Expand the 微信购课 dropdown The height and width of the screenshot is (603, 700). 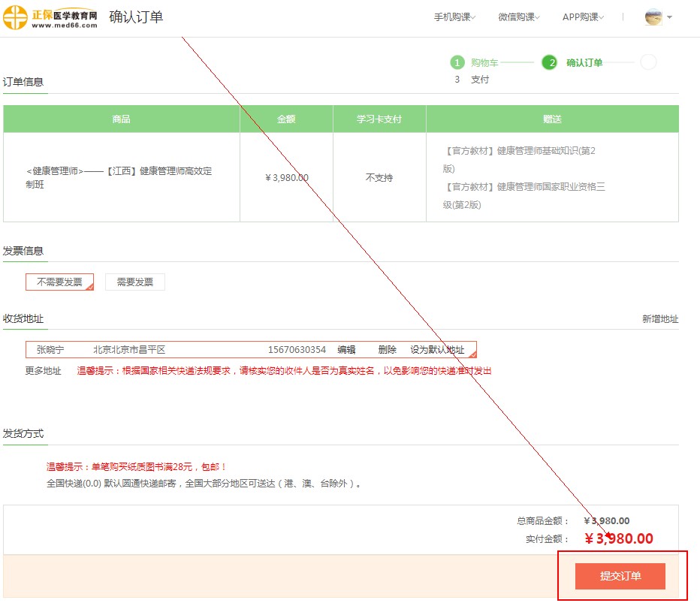[x=518, y=17]
